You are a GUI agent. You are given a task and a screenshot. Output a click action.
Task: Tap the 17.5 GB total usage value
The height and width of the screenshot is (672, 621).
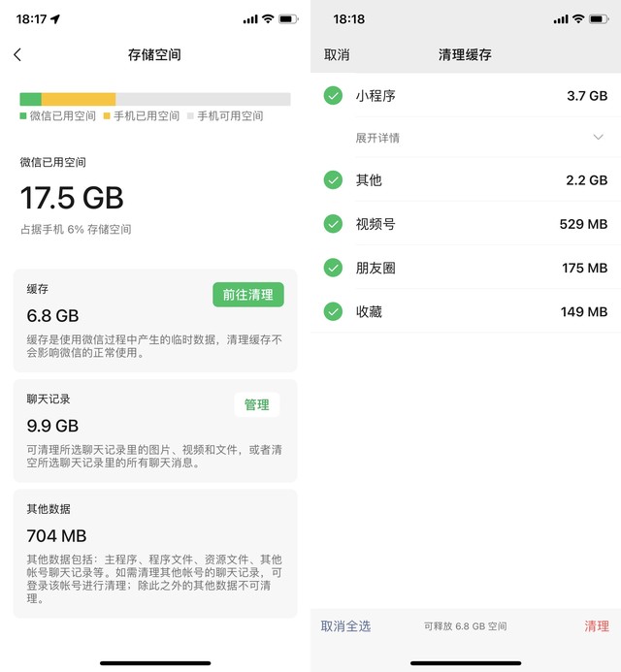(72, 198)
